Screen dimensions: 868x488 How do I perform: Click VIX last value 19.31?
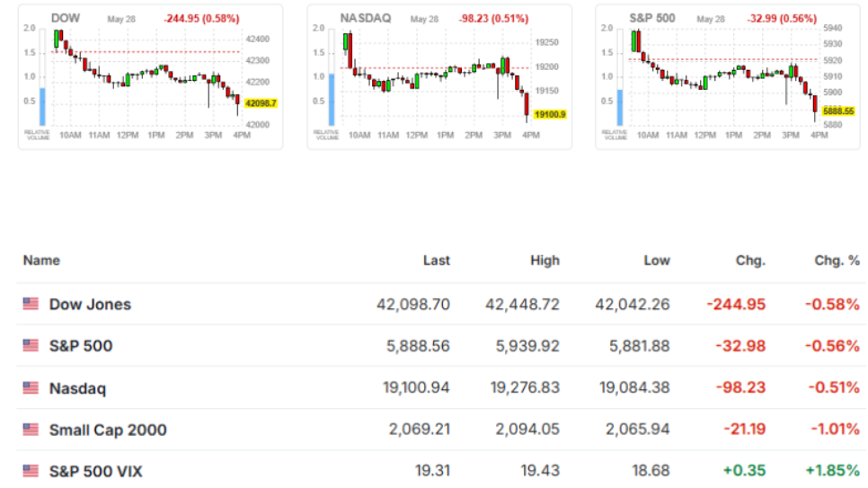pyautogui.click(x=432, y=471)
